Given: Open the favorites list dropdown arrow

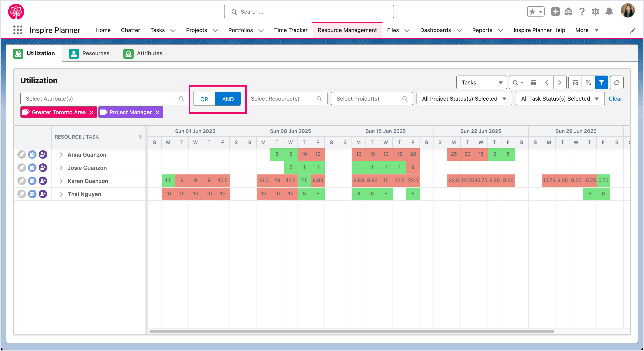Looking at the screenshot, I should pyautogui.click(x=541, y=11).
